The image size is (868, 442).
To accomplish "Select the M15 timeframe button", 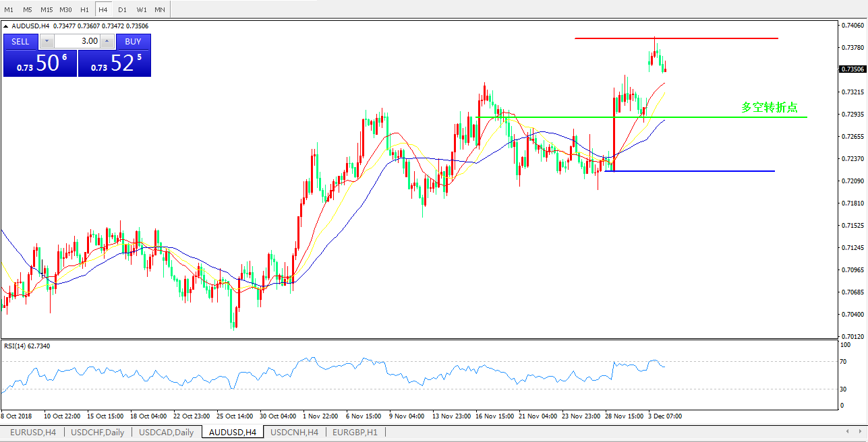I will point(47,10).
